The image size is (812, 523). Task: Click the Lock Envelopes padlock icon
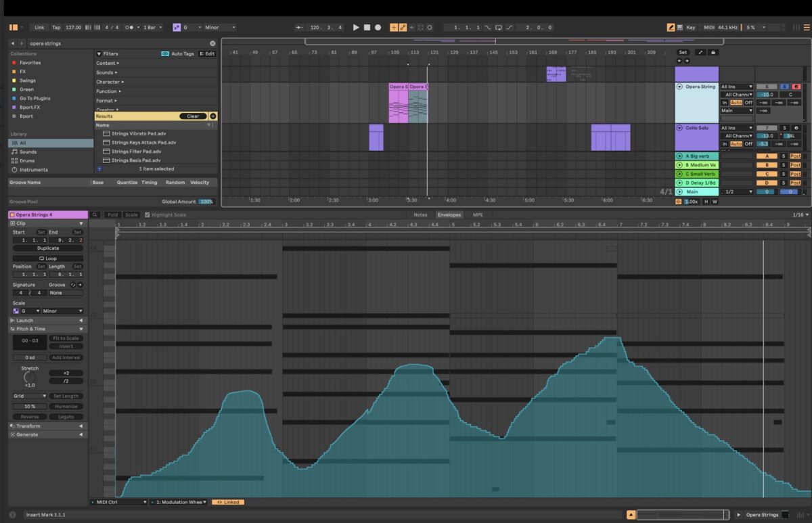(x=713, y=52)
